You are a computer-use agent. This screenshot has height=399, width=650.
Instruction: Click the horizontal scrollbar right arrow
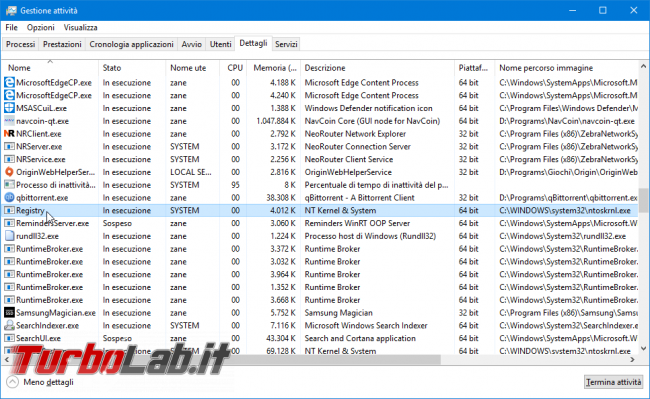point(633,360)
